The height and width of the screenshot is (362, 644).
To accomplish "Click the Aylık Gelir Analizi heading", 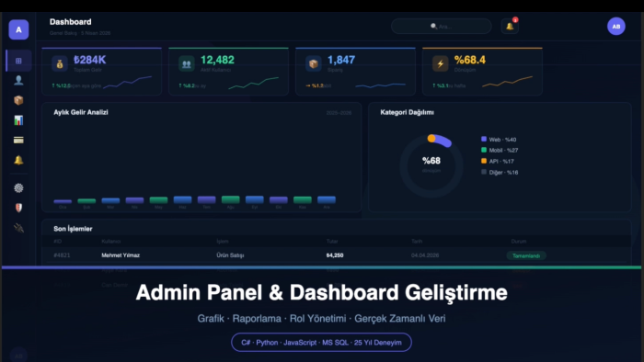I will 81,112.
